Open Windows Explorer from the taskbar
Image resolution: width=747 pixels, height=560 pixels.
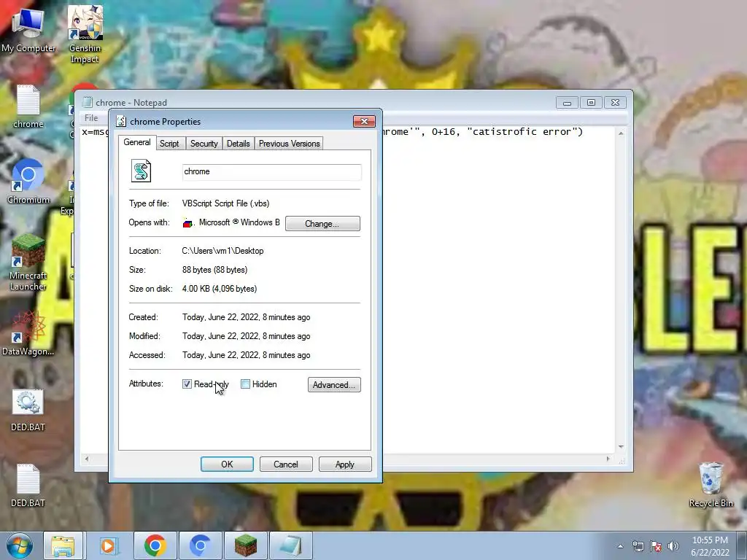pyautogui.click(x=63, y=545)
